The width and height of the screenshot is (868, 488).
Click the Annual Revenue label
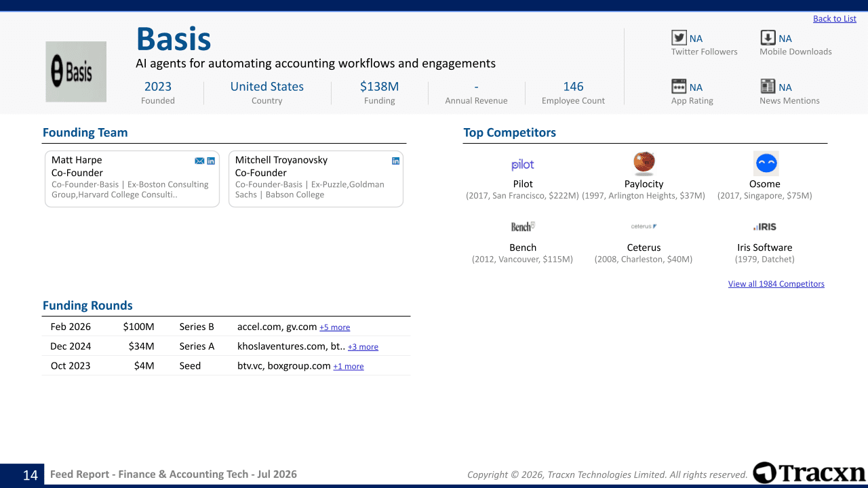click(x=476, y=101)
